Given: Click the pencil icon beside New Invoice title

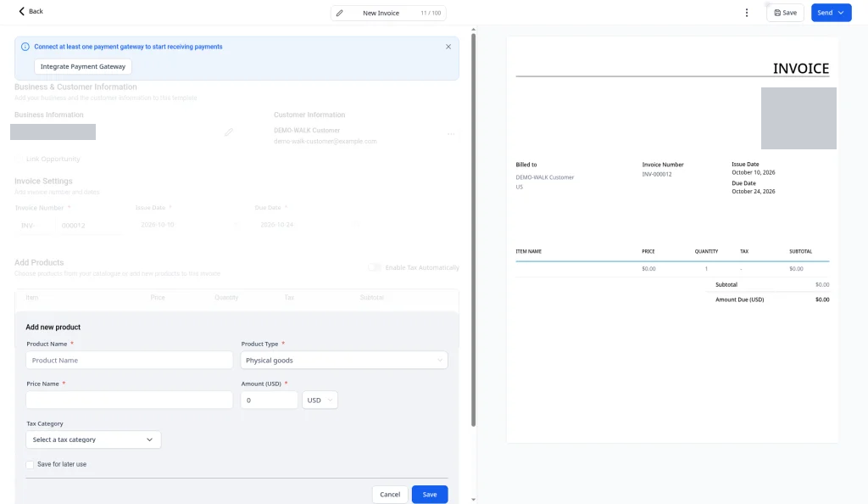Looking at the screenshot, I should (340, 14).
